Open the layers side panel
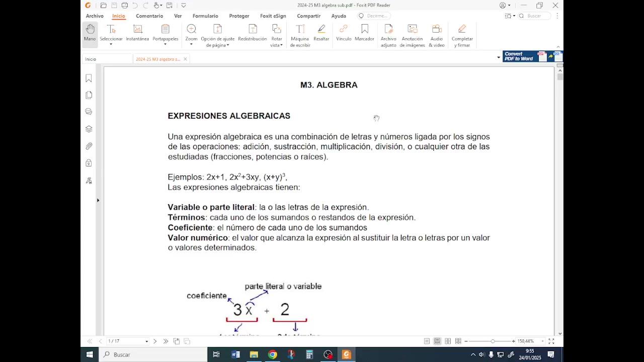 tap(89, 129)
